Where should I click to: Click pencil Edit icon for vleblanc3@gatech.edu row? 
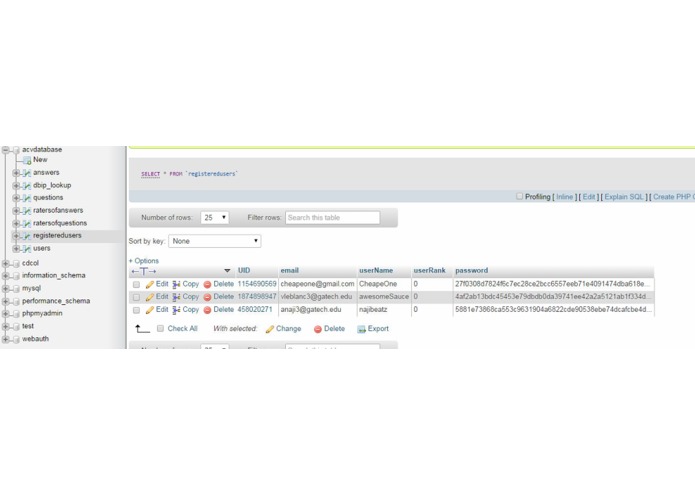150,297
